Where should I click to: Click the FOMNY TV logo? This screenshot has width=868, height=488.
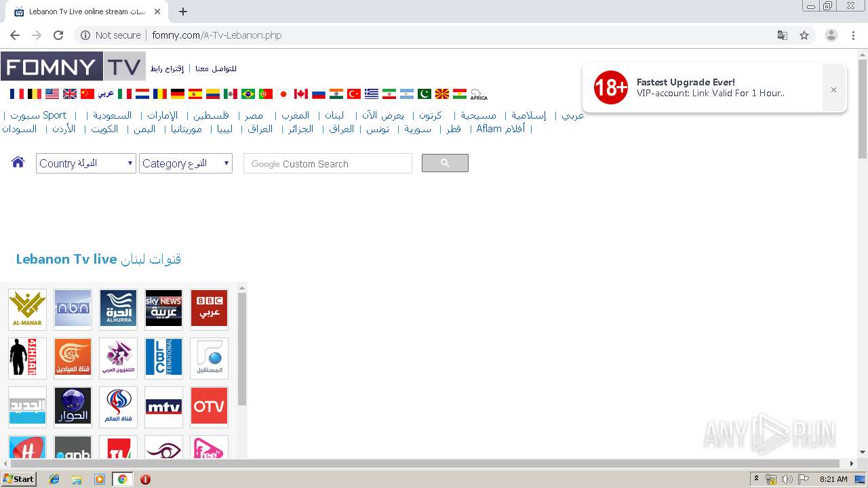73,66
